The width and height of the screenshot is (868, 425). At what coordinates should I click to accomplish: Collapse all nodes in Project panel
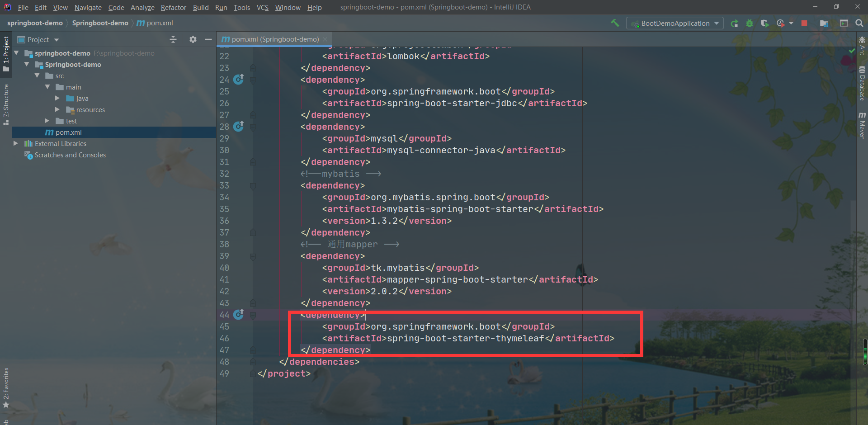point(173,39)
